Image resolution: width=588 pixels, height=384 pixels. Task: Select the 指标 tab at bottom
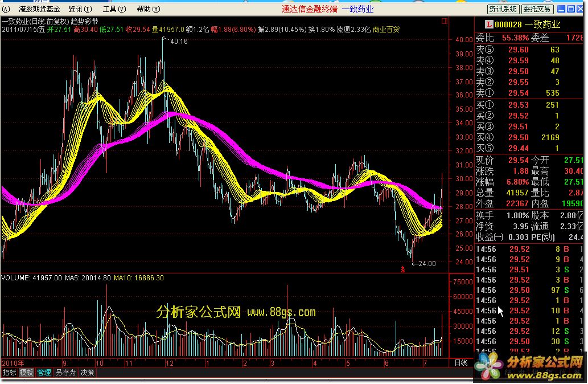coord(9,373)
